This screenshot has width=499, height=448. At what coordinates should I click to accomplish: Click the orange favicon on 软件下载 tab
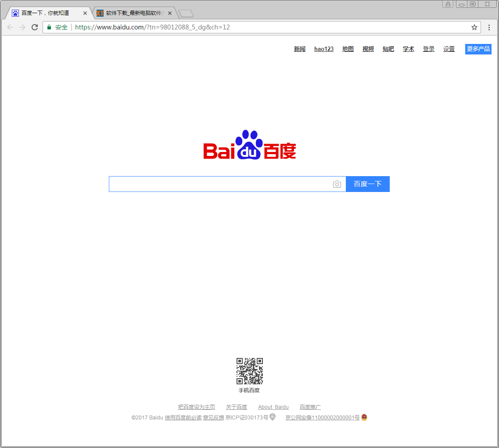[x=100, y=13]
